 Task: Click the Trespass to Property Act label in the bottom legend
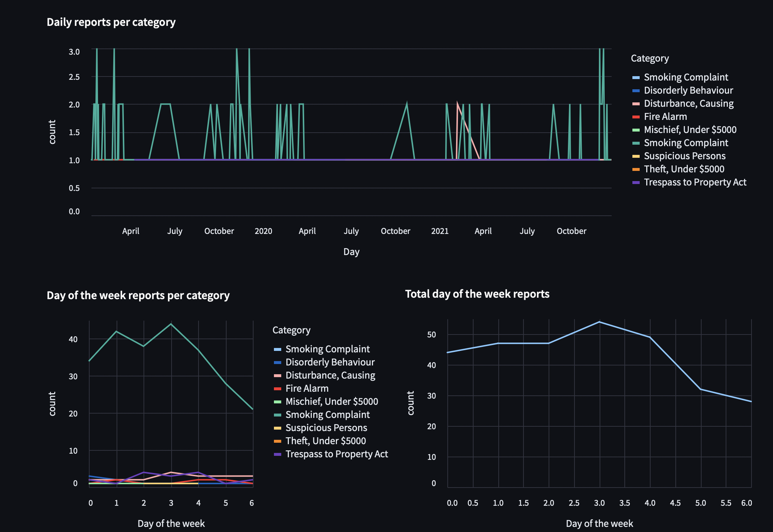tap(337, 454)
